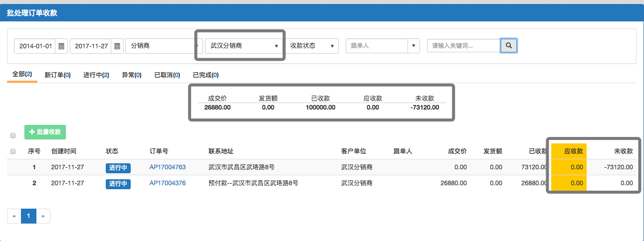Click the 客户单位 column header
644x241 pixels.
(354, 151)
